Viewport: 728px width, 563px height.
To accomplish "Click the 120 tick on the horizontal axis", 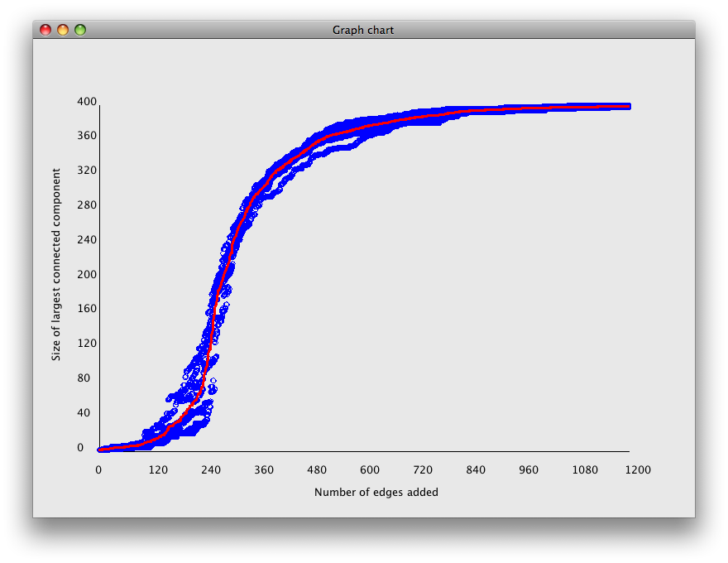I will coord(158,469).
